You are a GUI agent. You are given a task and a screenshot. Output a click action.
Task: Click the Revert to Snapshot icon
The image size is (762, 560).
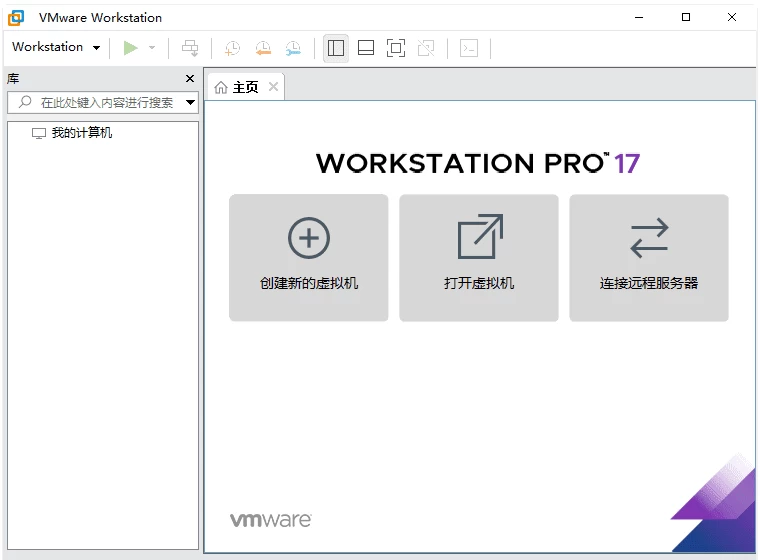coord(263,48)
